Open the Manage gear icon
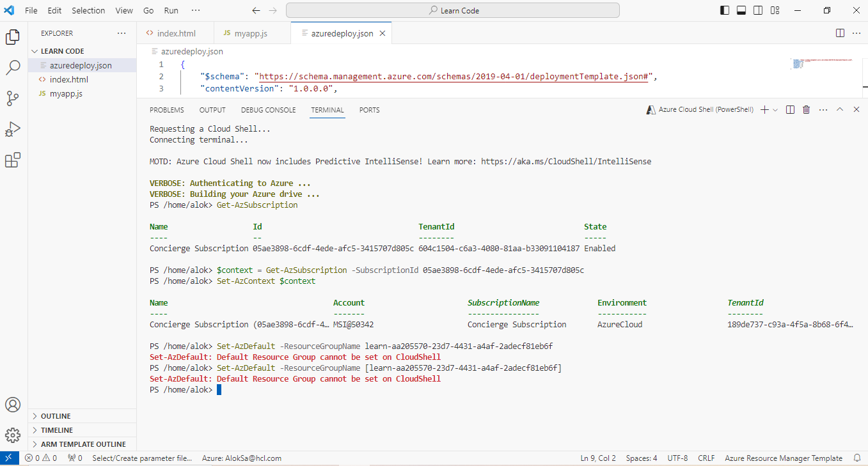 tap(13, 435)
